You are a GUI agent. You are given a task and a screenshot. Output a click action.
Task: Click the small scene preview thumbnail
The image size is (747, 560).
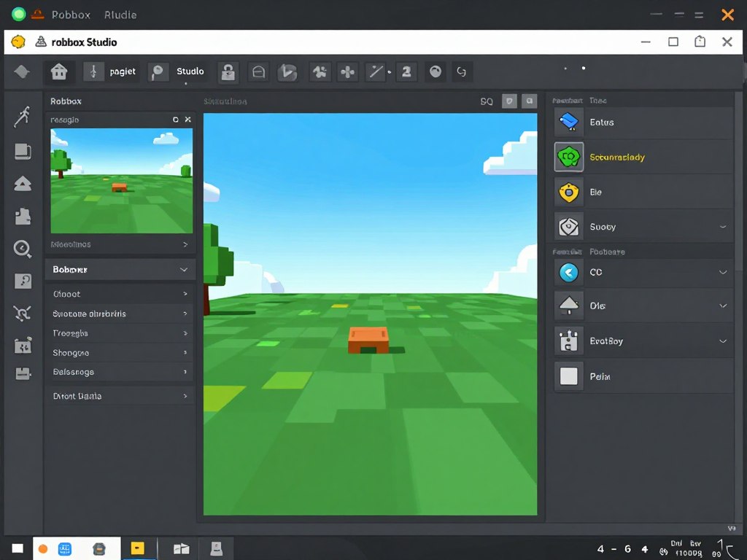pos(122,181)
